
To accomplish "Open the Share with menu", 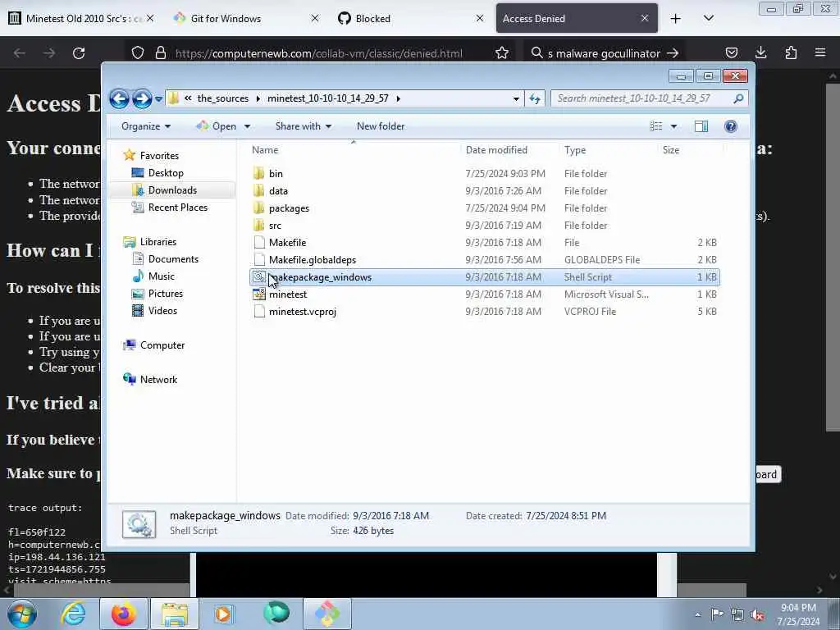I will click(x=304, y=126).
